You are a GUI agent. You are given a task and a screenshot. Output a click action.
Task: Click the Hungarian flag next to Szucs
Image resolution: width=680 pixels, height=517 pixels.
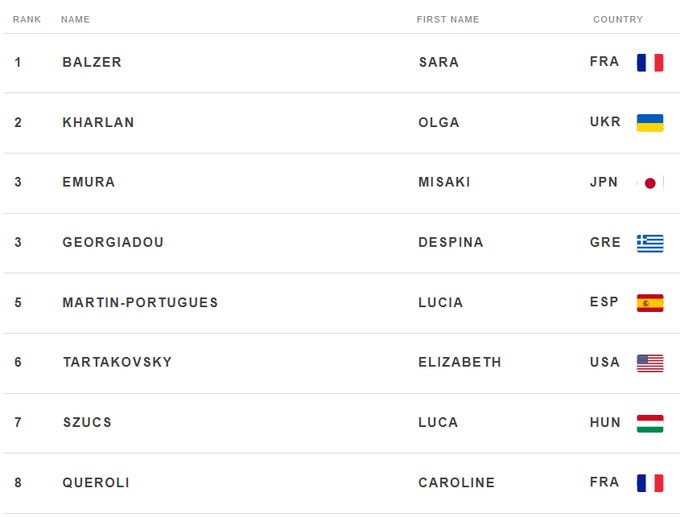(x=650, y=423)
